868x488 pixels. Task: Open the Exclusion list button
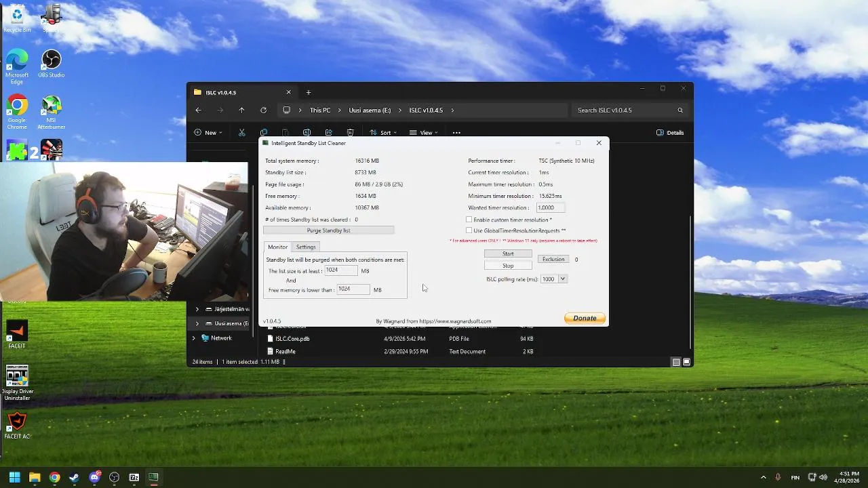(553, 260)
